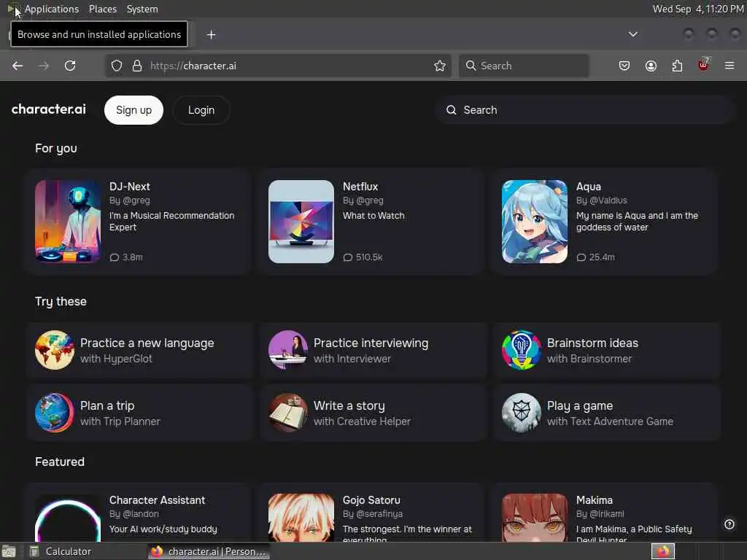
Task: Open Save to Pocket icon
Action: click(624, 66)
